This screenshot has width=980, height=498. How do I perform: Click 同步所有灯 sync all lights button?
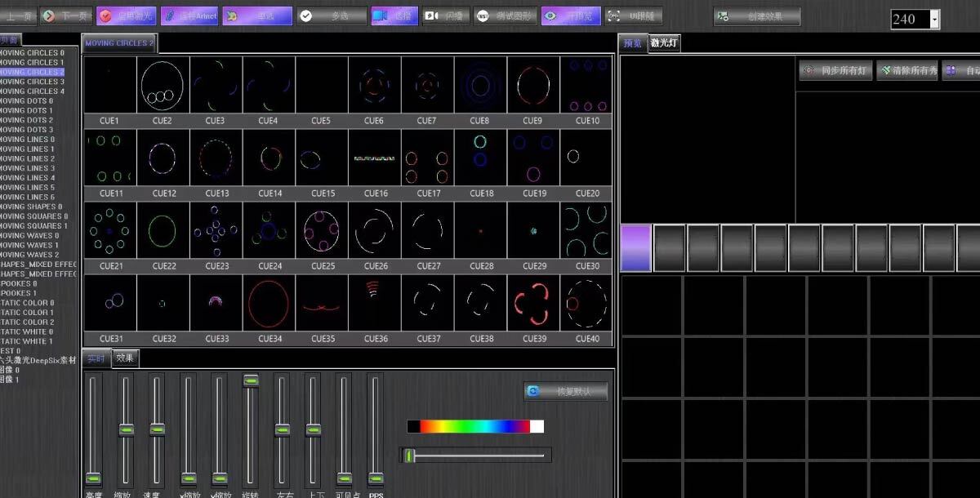click(x=835, y=71)
